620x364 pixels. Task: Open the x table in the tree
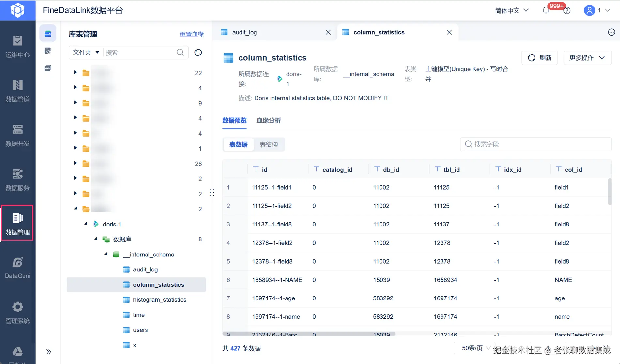134,345
